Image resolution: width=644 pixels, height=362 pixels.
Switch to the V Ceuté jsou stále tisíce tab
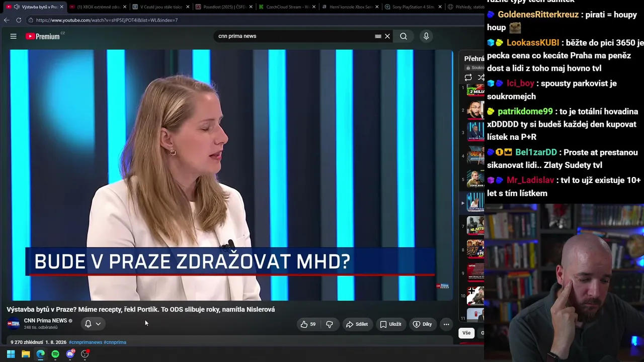coord(161,7)
